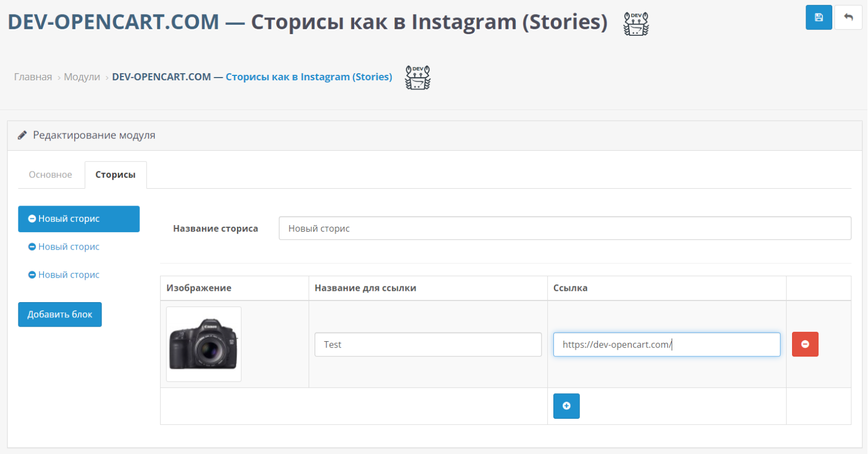The width and height of the screenshot is (868, 454).
Task: Open the Сторисы как в Instagram breadcrumb link
Action: 309,77
